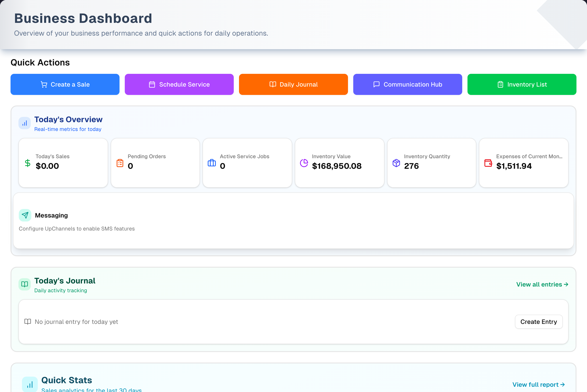This screenshot has width=587, height=392.
Task: Click the Create a Sale button
Action: pyautogui.click(x=65, y=84)
